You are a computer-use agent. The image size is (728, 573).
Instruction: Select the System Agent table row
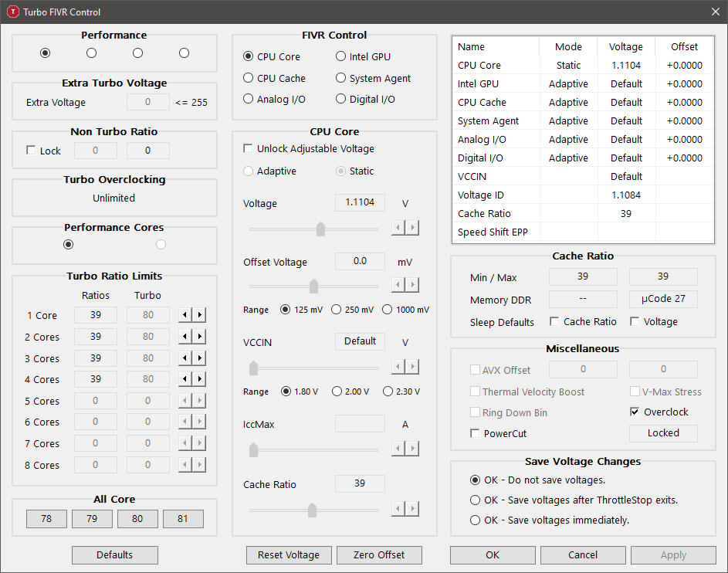(583, 120)
